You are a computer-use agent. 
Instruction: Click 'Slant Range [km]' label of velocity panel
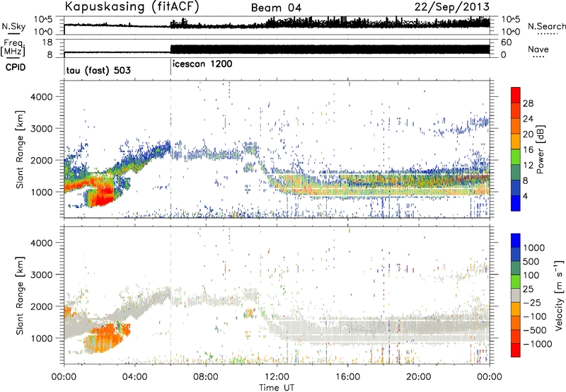click(20, 295)
